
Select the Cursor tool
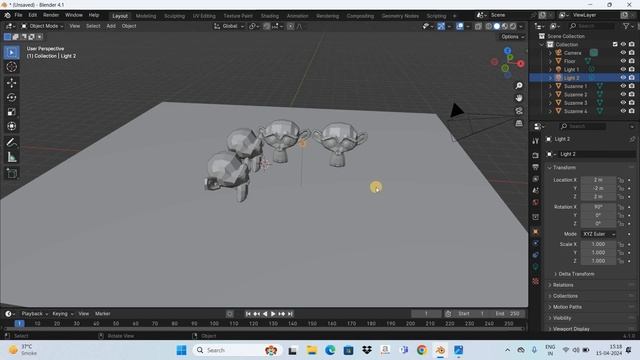(x=11, y=67)
